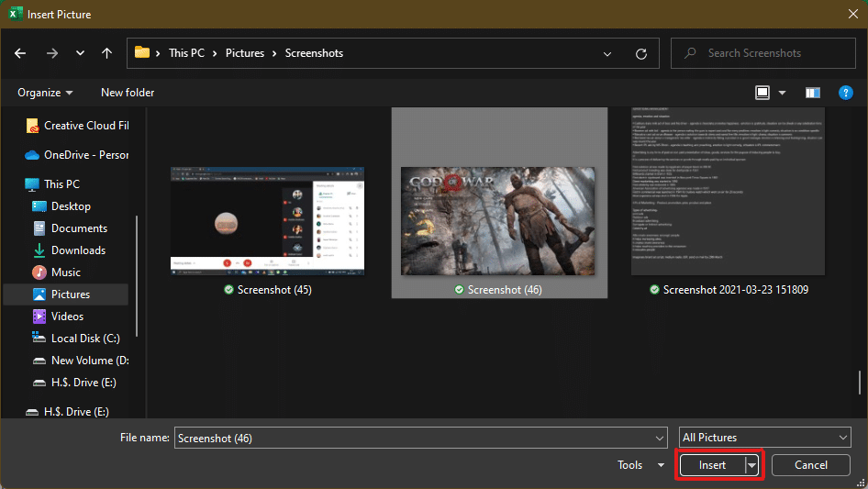Click the file list vertical scrollbar
The image size is (868, 489).
(860, 383)
